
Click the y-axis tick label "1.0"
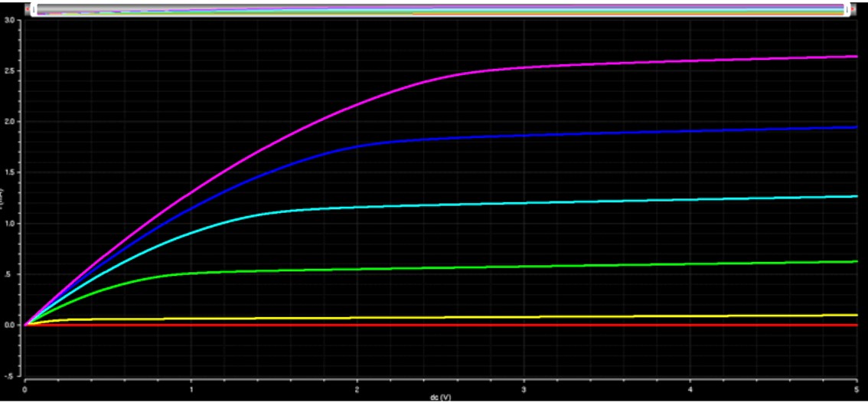9,224
